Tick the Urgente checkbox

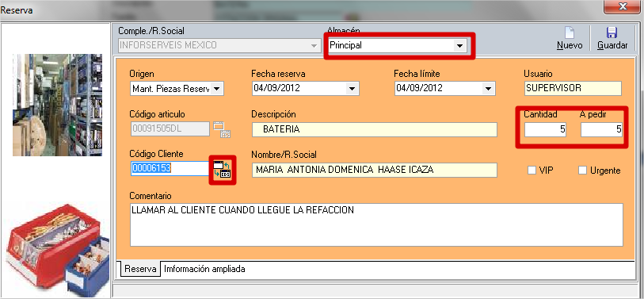582,170
